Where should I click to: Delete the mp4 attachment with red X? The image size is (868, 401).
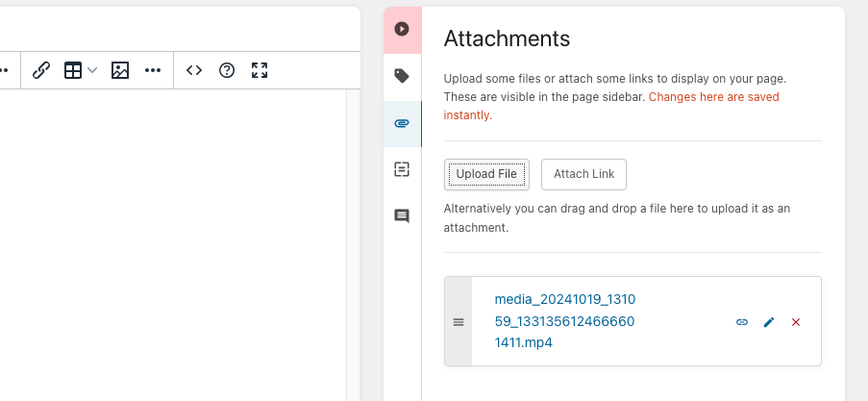pos(796,322)
